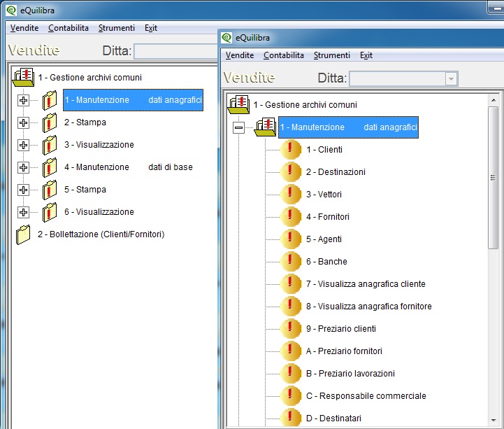This screenshot has width=504, height=429.
Task: Expand 4 - Manutenzione dati di base
Action: pos(23,167)
